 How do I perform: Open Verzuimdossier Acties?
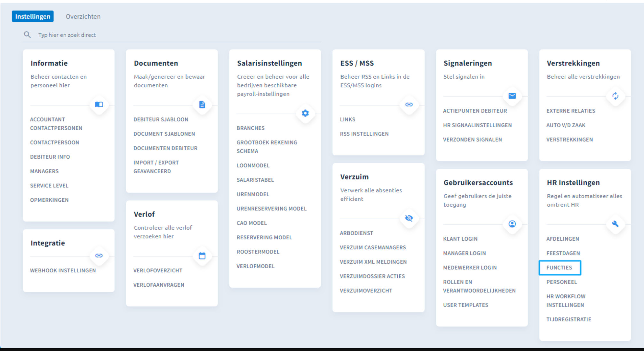click(x=372, y=276)
